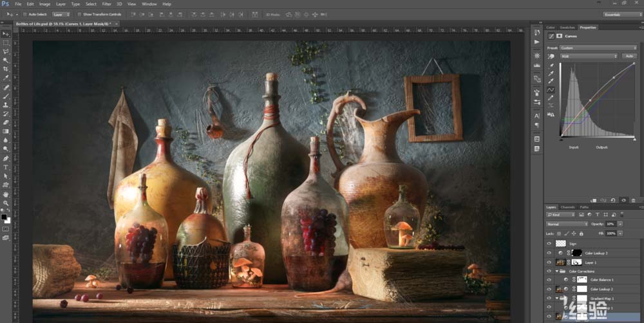Select the Pen tool
This screenshot has width=644, height=323.
(x=6, y=158)
